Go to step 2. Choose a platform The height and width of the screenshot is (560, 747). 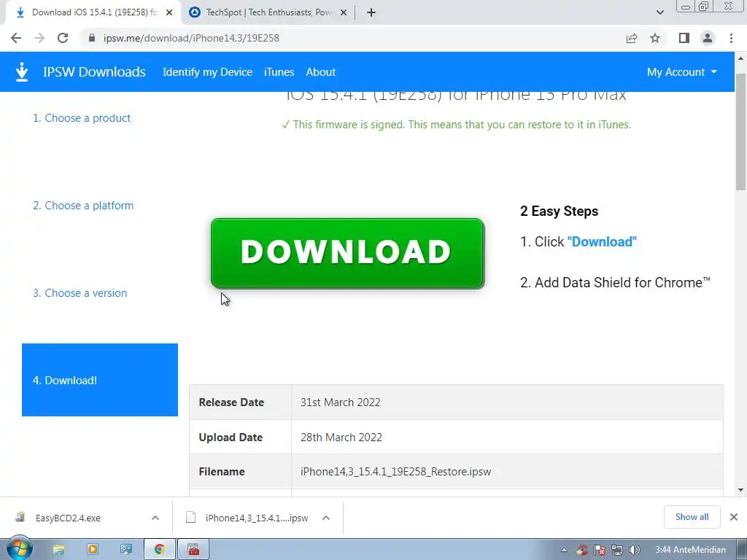pos(83,206)
